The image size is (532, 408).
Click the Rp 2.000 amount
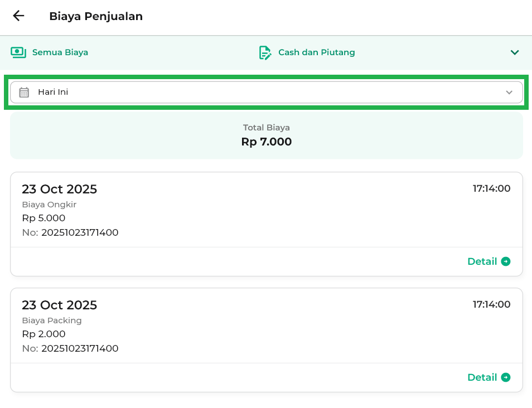pos(43,334)
